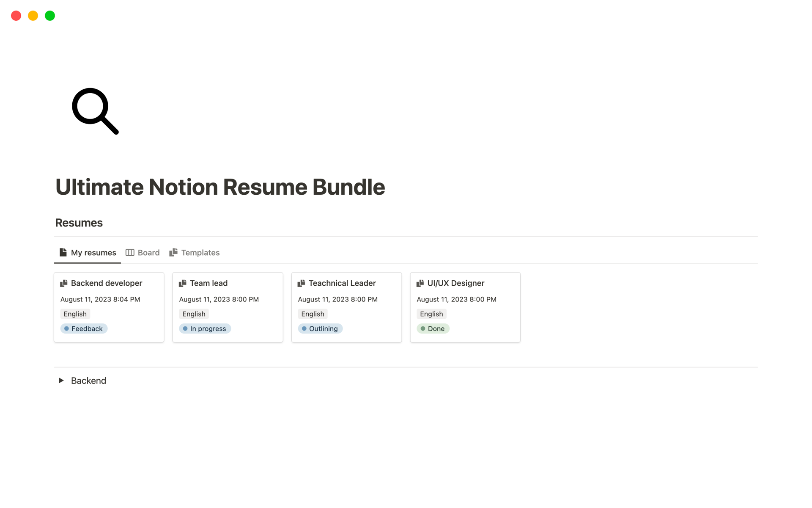The height and width of the screenshot is (508, 812).
Task: Click the Templates view icon
Action: pos(174,251)
